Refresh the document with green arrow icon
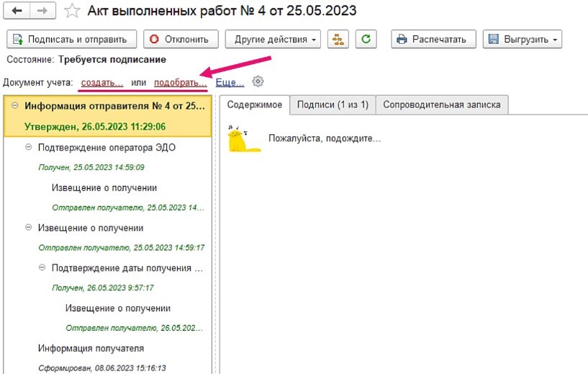The width and height of the screenshot is (588, 374). point(366,39)
